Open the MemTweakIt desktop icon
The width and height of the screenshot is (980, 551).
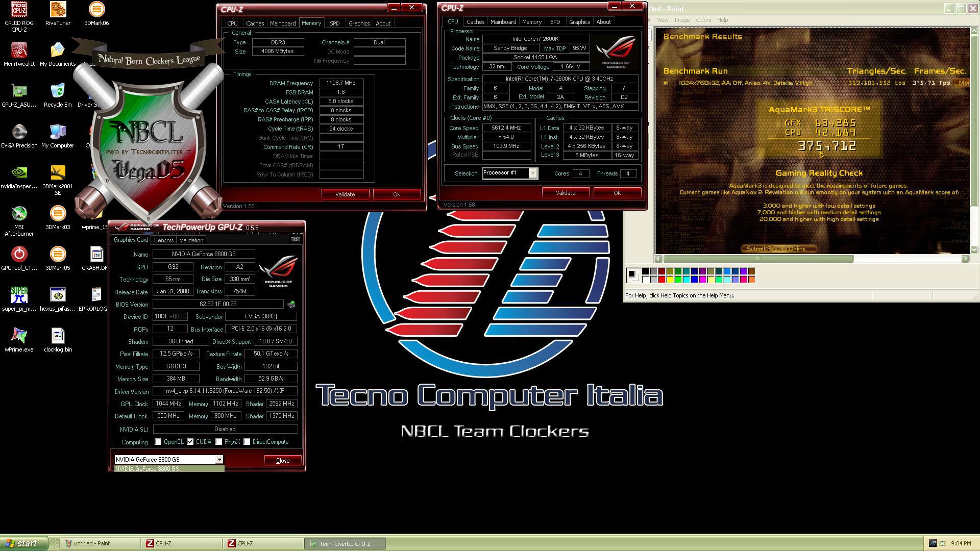point(19,54)
